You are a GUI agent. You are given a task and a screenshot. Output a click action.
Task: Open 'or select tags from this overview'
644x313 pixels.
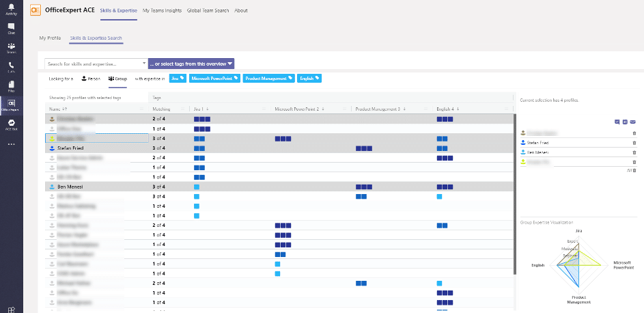point(191,64)
